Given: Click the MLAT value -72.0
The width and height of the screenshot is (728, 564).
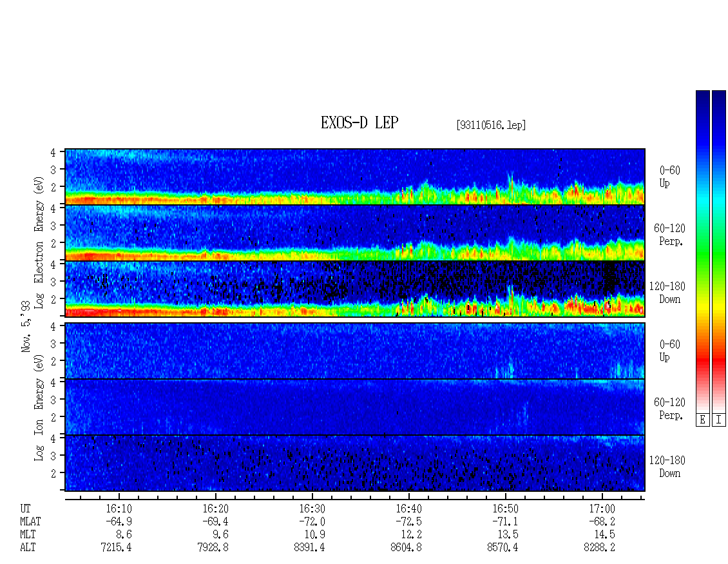Looking at the screenshot, I should tap(312, 521).
